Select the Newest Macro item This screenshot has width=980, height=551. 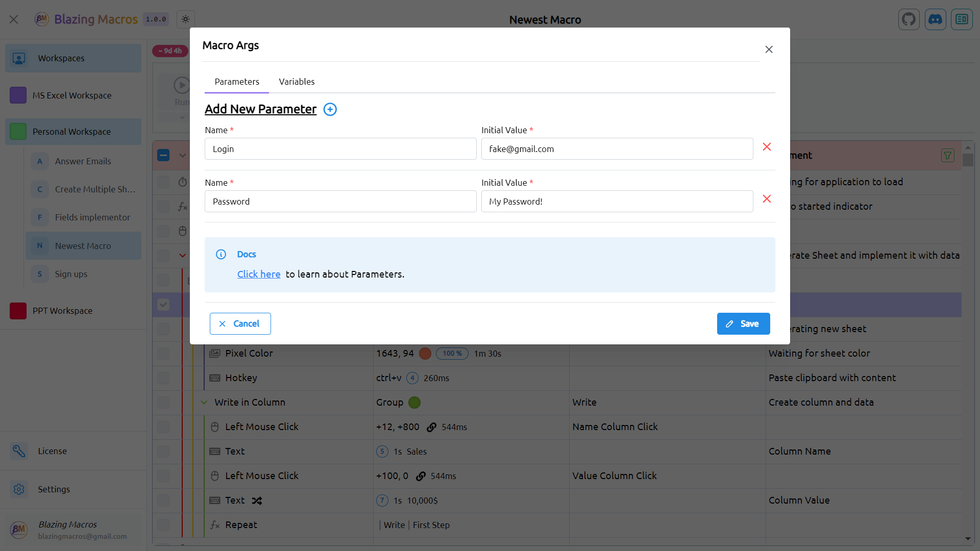click(83, 246)
